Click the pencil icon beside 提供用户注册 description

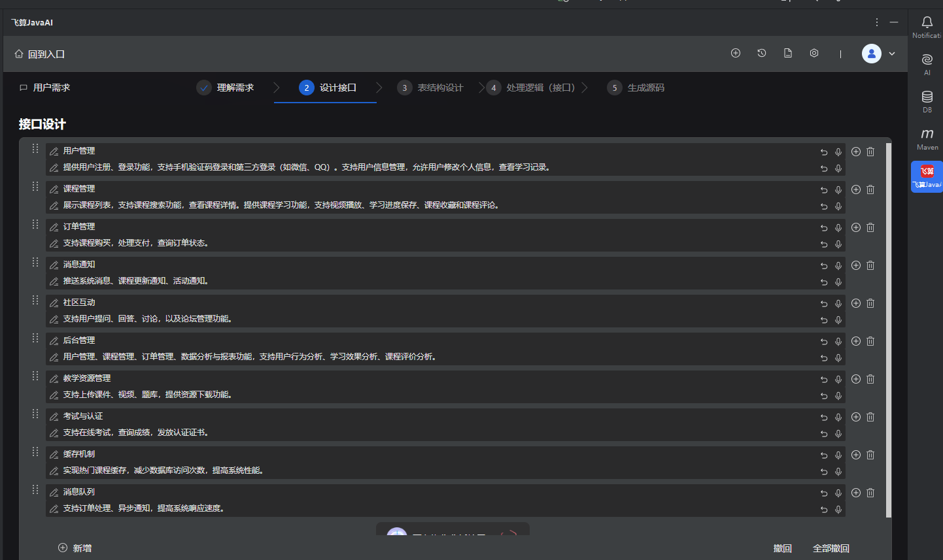pos(54,168)
